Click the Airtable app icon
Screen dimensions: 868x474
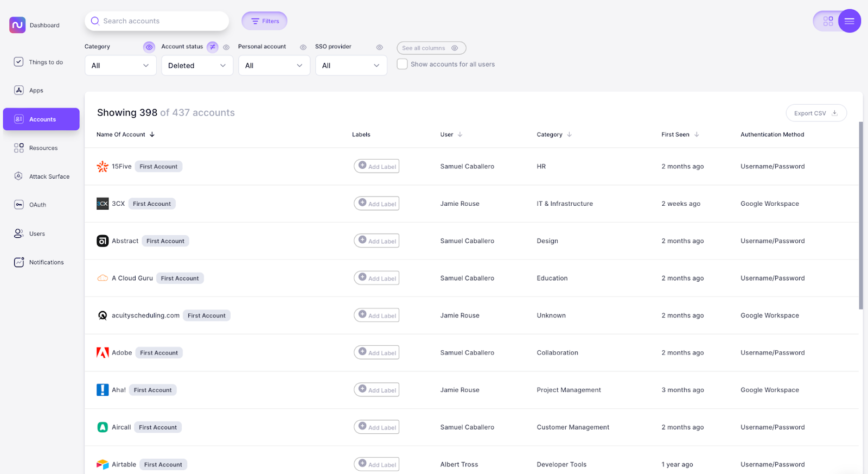click(103, 465)
